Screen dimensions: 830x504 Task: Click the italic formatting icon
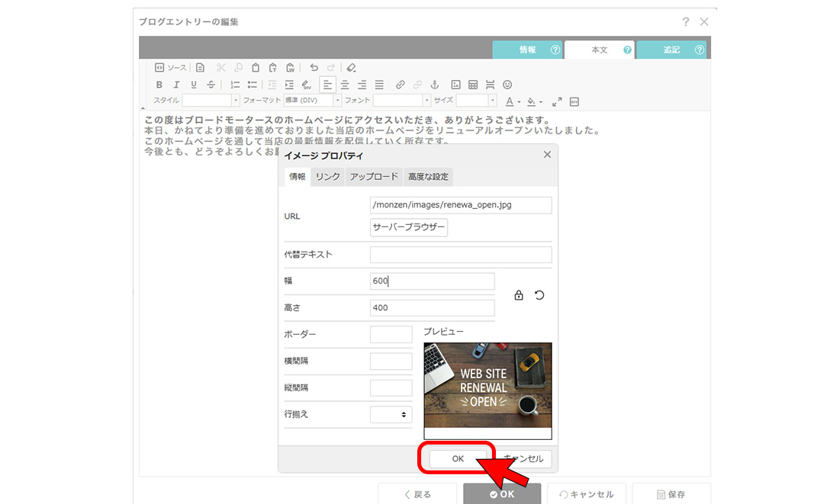point(176,85)
